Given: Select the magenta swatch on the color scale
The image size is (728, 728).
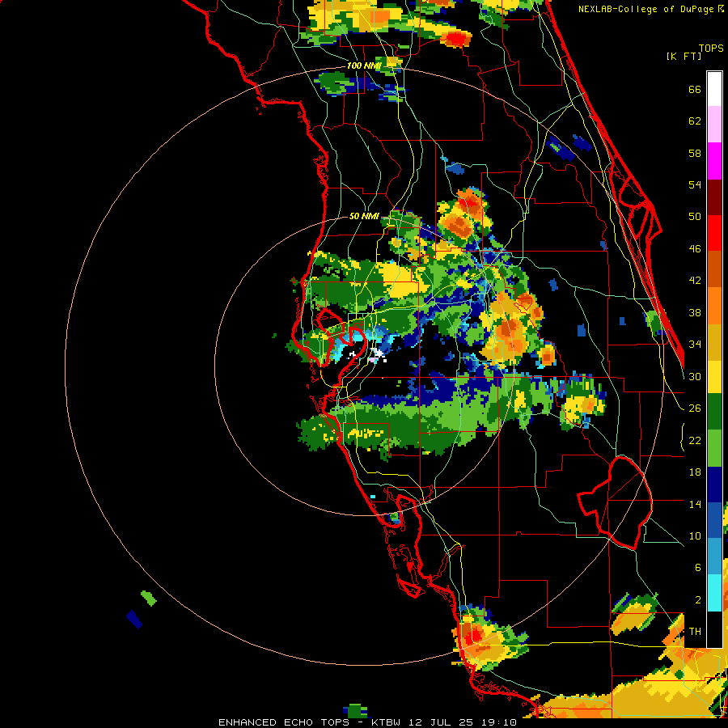Looking at the screenshot, I should pos(714,161).
